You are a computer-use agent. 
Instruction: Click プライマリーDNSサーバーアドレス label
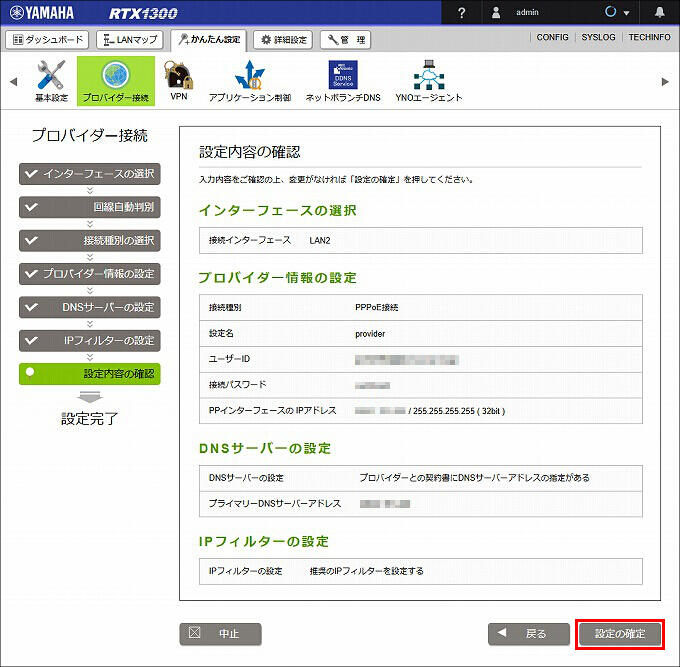click(x=275, y=504)
